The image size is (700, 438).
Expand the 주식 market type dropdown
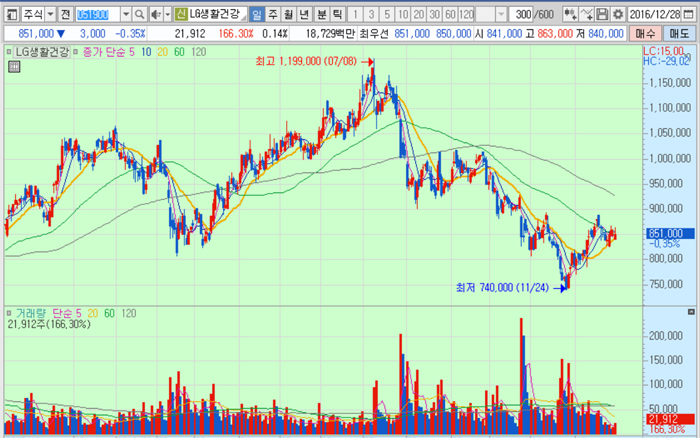50,15
